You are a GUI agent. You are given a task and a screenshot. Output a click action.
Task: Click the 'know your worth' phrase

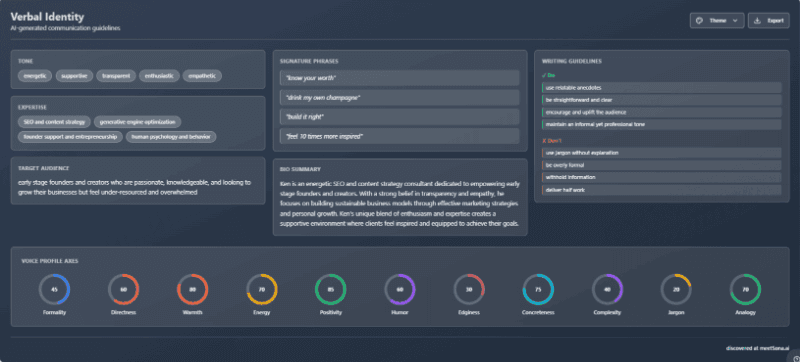399,77
